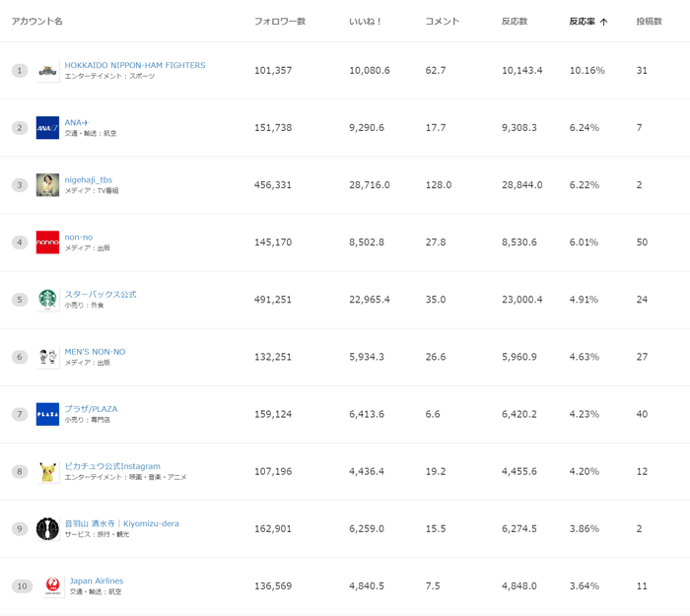Sort by フォロワー数 column header

coord(280,21)
